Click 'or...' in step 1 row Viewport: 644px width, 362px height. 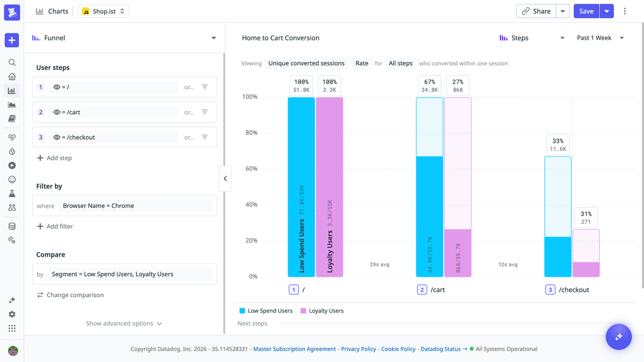click(189, 87)
